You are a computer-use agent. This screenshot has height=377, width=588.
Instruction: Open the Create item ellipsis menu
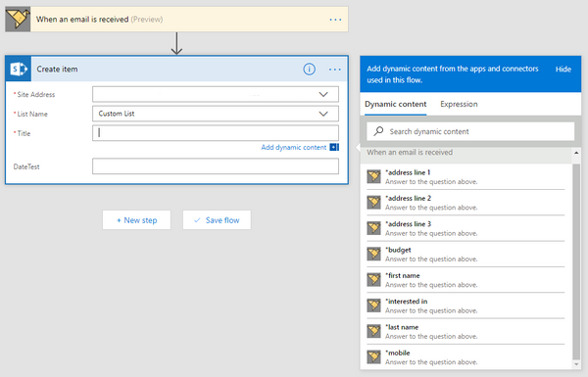[335, 70]
